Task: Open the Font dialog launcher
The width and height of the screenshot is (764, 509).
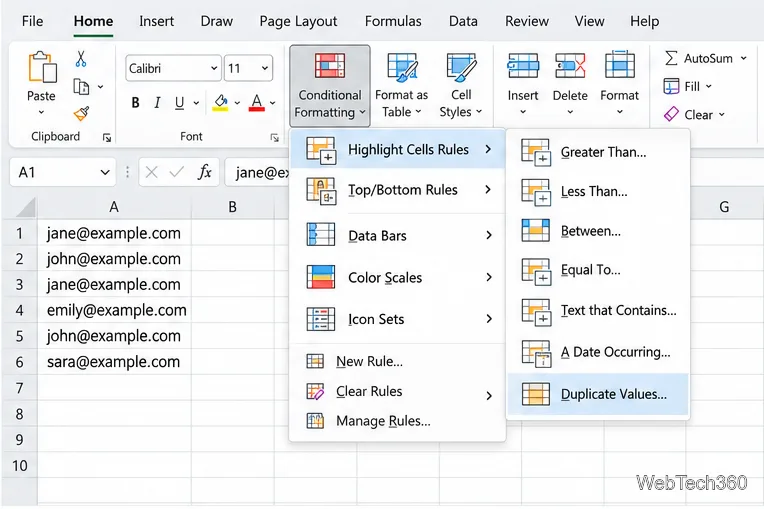Action: pyautogui.click(x=275, y=138)
